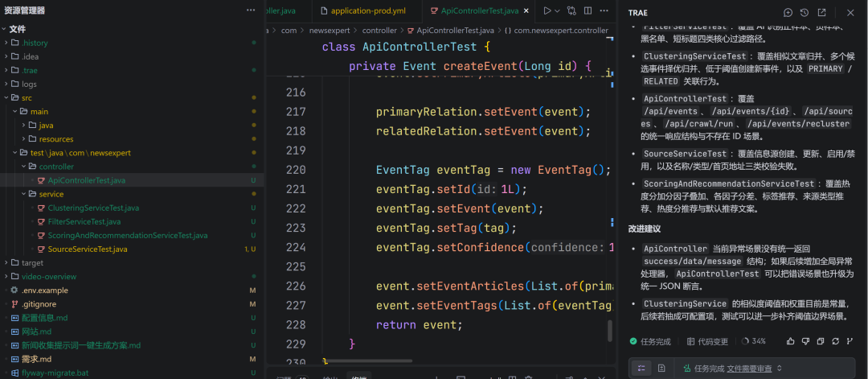Click controller breadcrumb segment
Screen dimensions: 868x379
coord(379,31)
